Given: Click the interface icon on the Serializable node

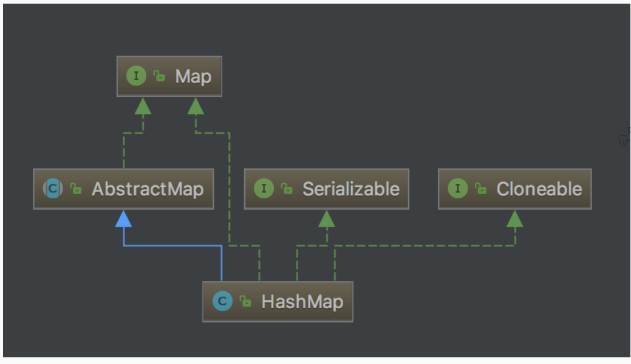Looking at the screenshot, I should (x=264, y=189).
